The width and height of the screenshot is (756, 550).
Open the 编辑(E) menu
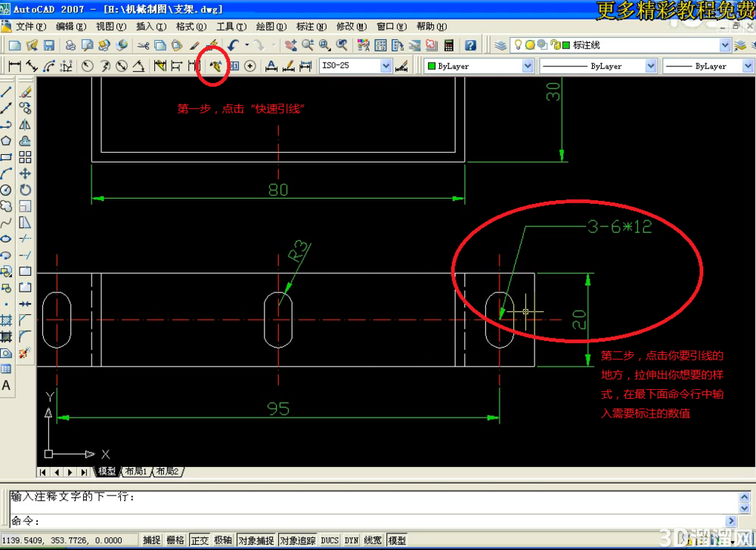[71, 26]
